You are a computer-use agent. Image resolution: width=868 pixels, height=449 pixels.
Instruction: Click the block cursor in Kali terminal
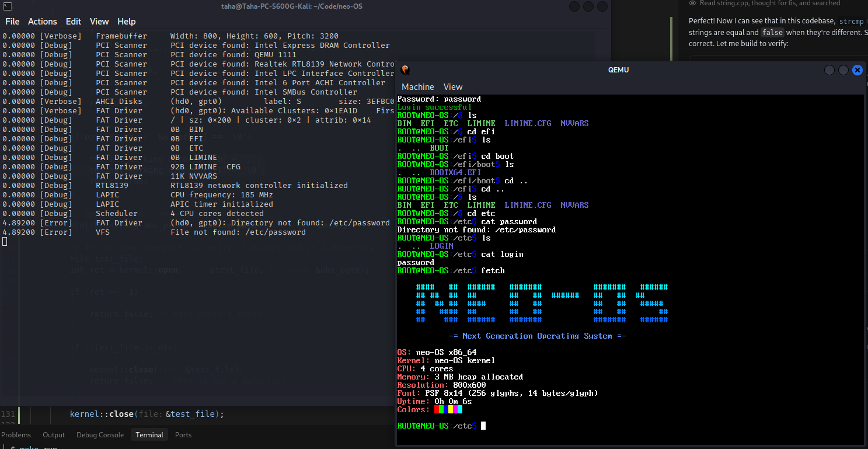[5, 241]
